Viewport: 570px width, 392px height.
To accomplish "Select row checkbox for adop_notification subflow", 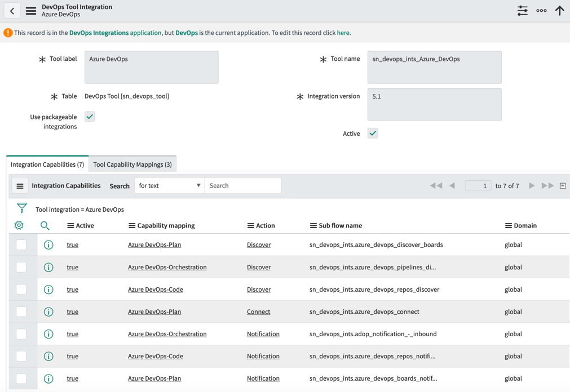I will pyautogui.click(x=21, y=334).
